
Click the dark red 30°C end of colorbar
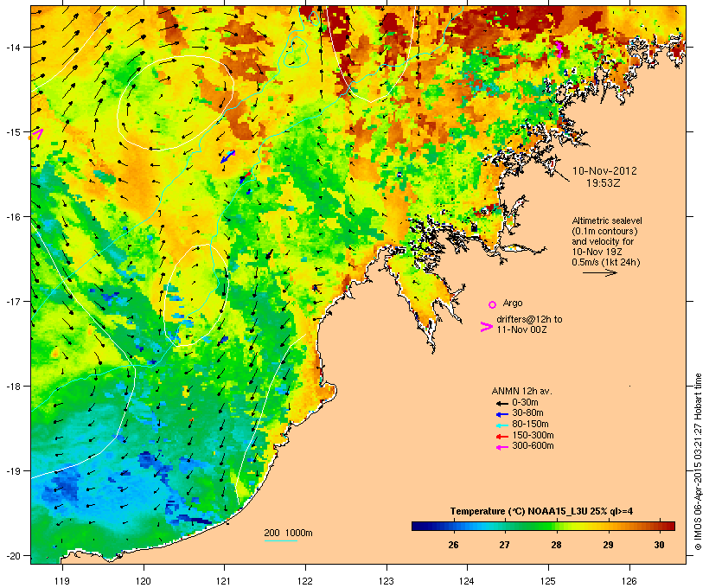pos(668,526)
